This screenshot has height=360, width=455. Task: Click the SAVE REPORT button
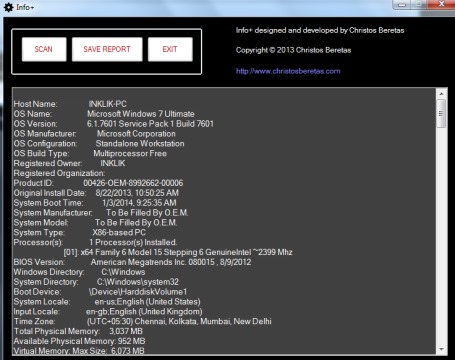pos(107,49)
